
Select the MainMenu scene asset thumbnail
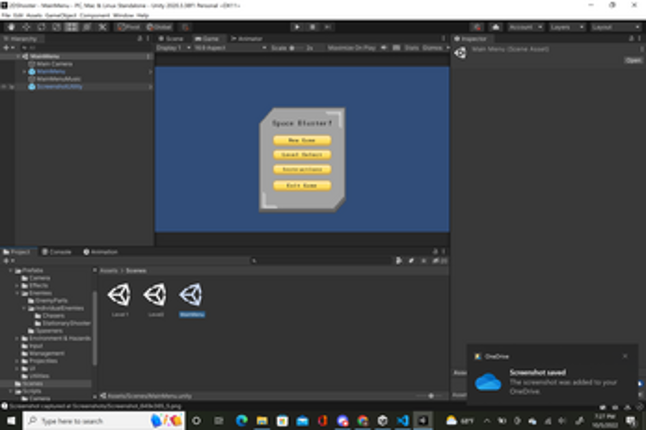(192, 294)
